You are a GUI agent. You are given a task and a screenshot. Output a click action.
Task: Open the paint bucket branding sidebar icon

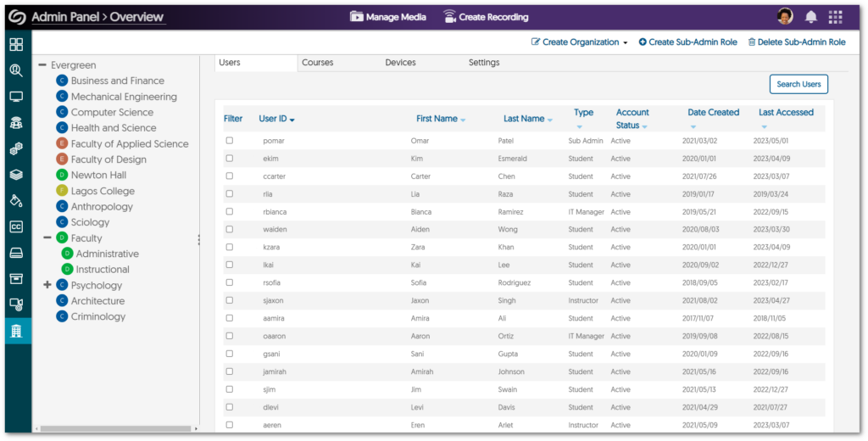[17, 200]
